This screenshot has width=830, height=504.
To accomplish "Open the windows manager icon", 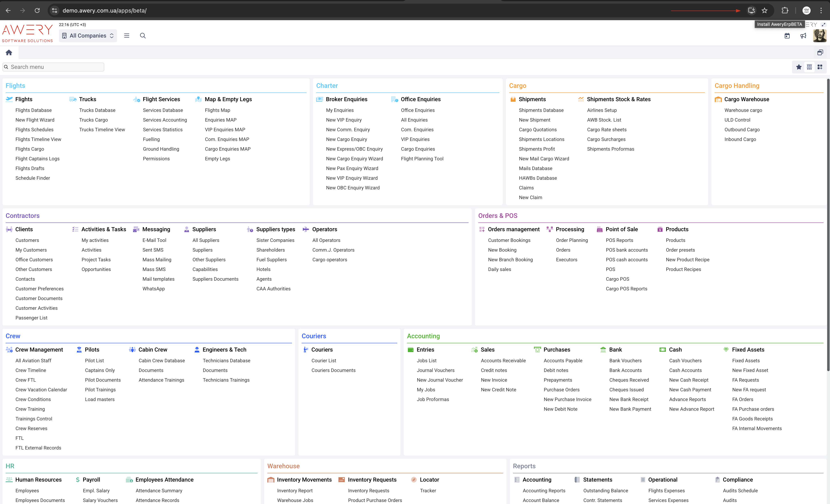I will (x=820, y=52).
